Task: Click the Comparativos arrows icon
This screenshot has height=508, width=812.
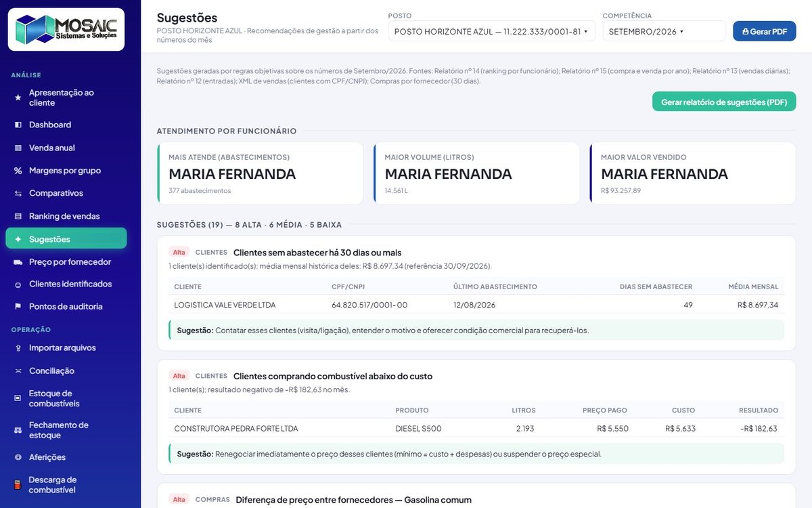Action: point(18,193)
